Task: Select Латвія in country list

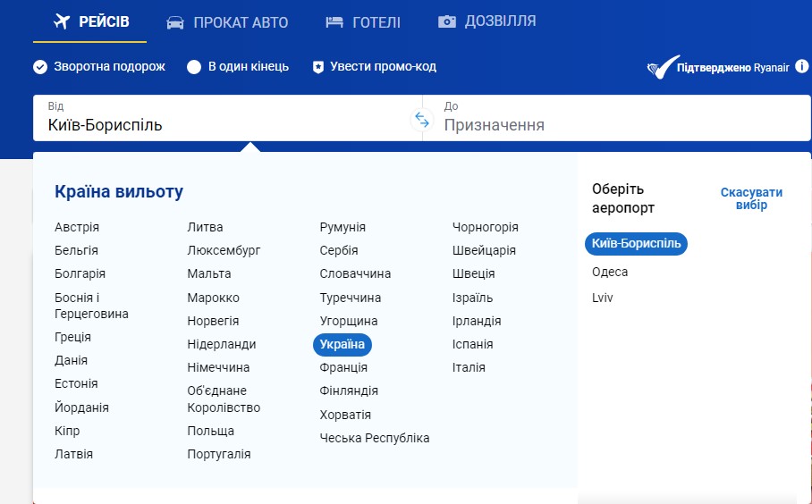Action: point(73,454)
